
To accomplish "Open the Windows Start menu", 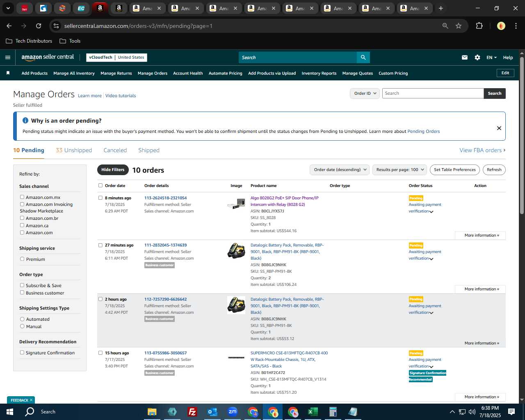I will pyautogui.click(x=9, y=412).
